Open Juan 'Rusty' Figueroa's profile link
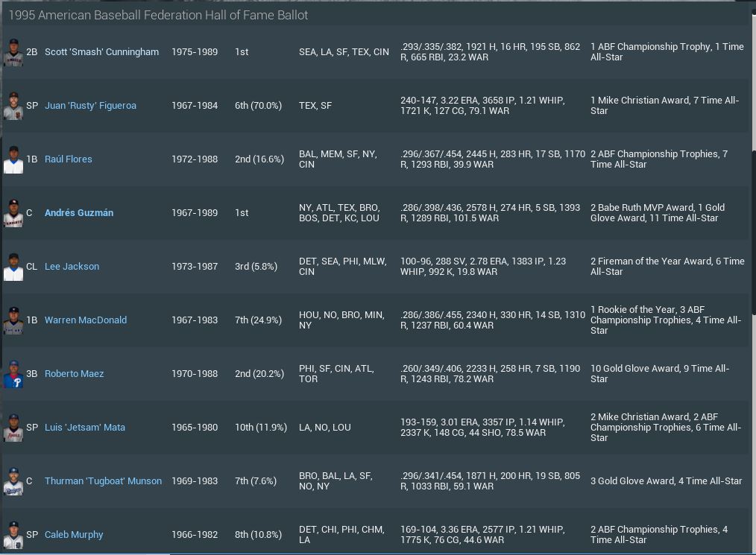The image size is (756, 555). (90, 106)
